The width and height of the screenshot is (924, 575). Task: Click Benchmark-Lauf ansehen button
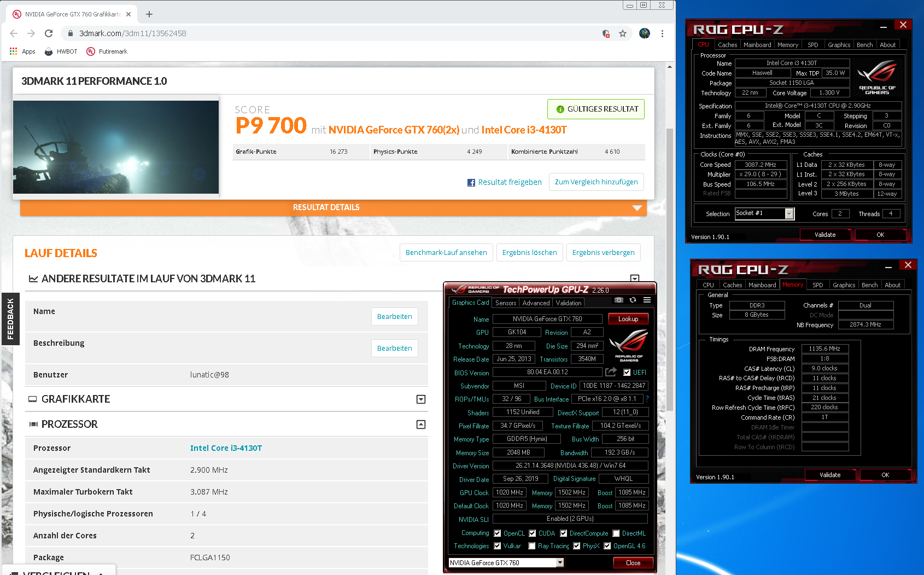[x=446, y=253]
